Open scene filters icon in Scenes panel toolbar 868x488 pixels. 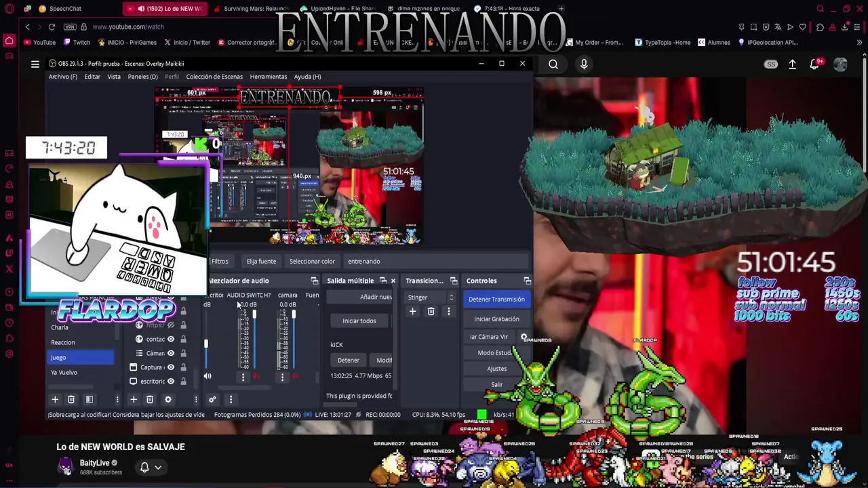[89, 399]
